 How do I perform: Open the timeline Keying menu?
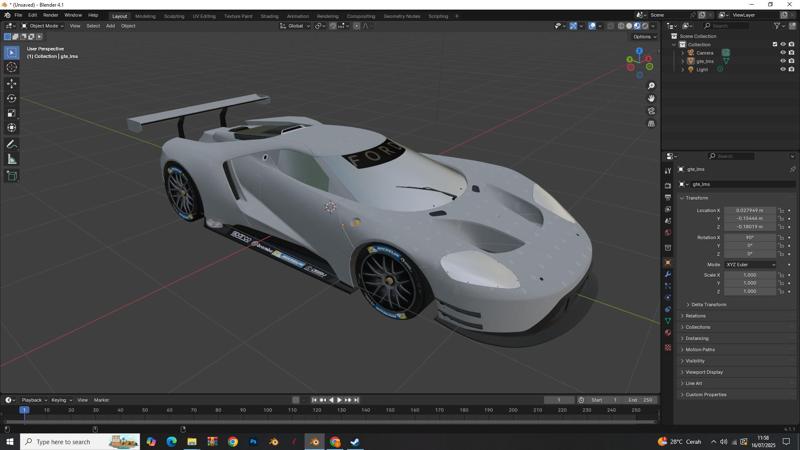61,400
